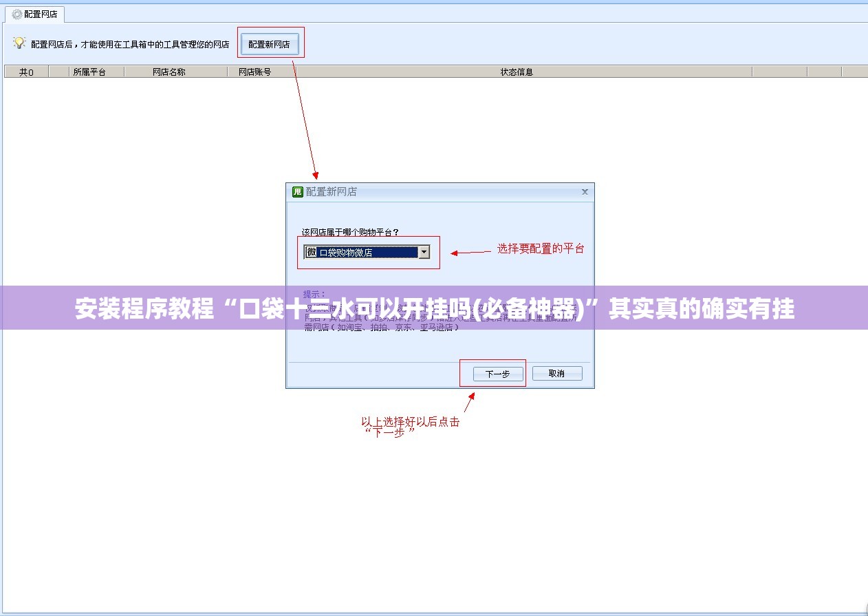868x616 pixels.
Task: Click 下一步 in the dialog
Action: pyautogui.click(x=498, y=374)
